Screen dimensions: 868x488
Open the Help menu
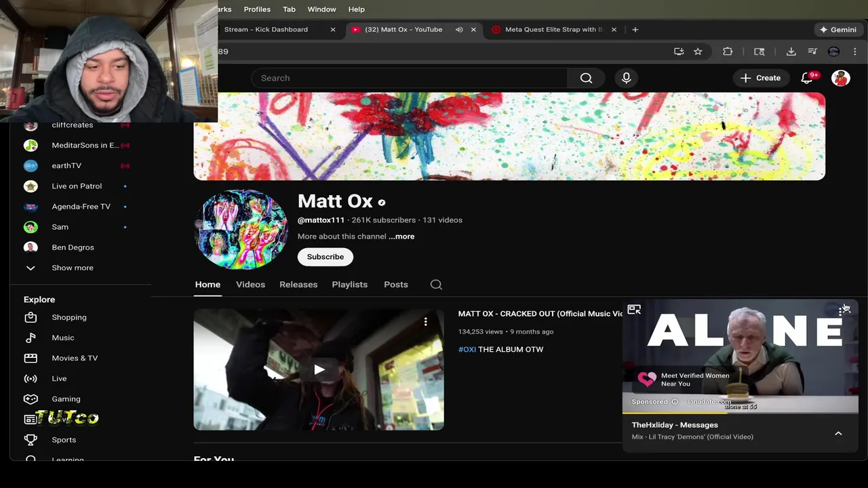357,9
